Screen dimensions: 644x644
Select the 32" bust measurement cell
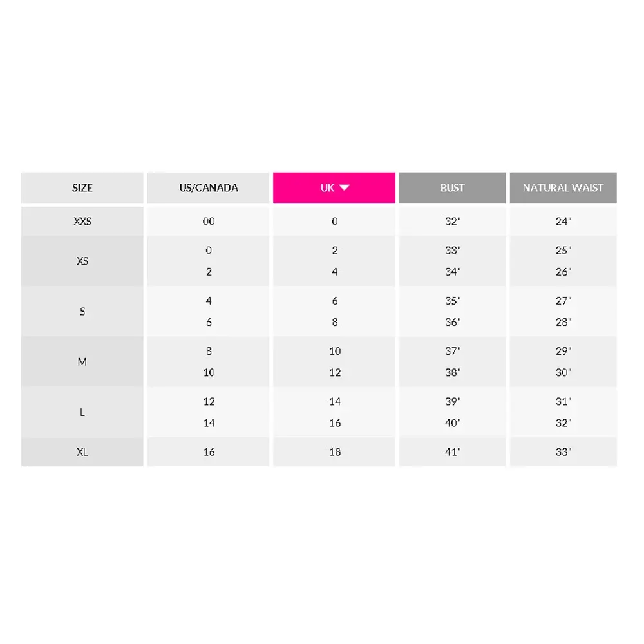(452, 222)
